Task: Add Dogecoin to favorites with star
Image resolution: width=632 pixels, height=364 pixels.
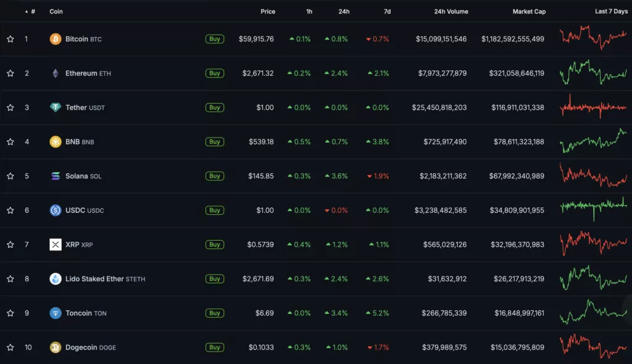Action: pyautogui.click(x=10, y=347)
